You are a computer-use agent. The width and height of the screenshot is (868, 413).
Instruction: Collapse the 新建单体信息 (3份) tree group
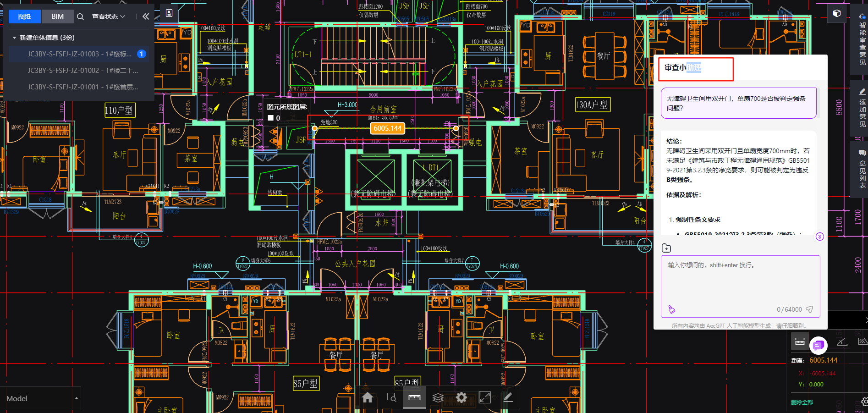[15, 38]
